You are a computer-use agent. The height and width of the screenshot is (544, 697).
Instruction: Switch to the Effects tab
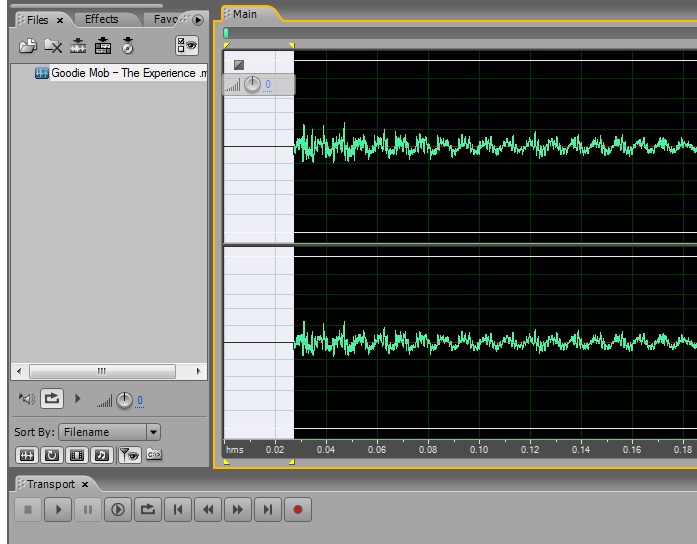pyautogui.click(x=101, y=19)
